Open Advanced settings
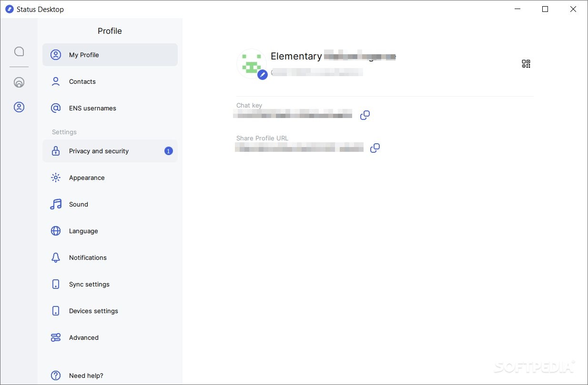Viewport: 588px width, 385px height. tap(110, 337)
